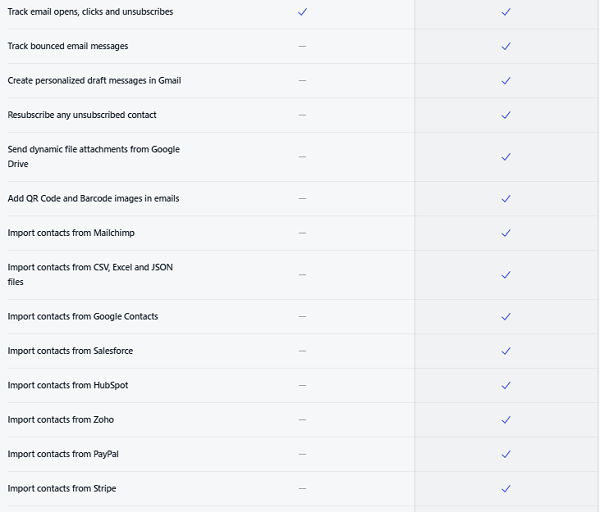Click the unshaded-column checkmark for Track email opens
600x512 pixels.
click(302, 12)
